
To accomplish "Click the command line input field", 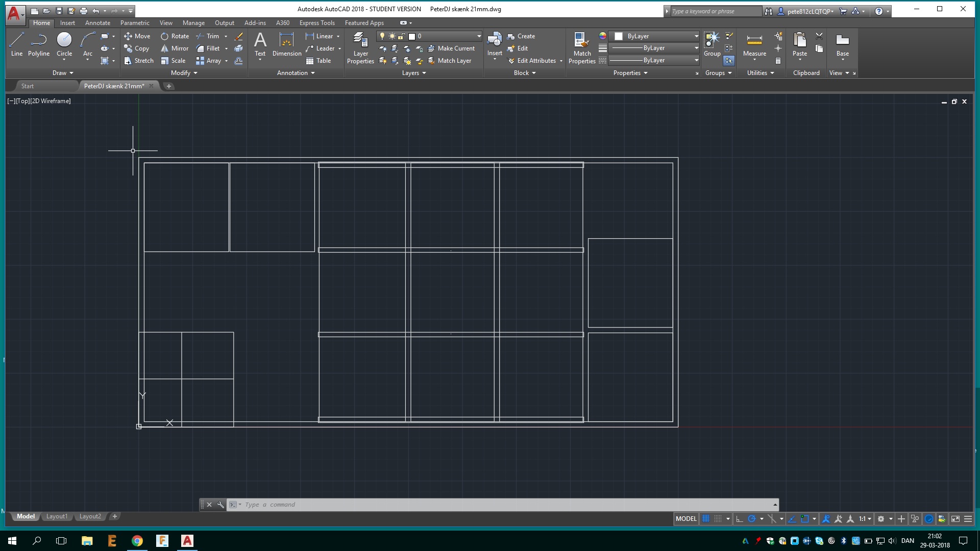I will click(505, 505).
